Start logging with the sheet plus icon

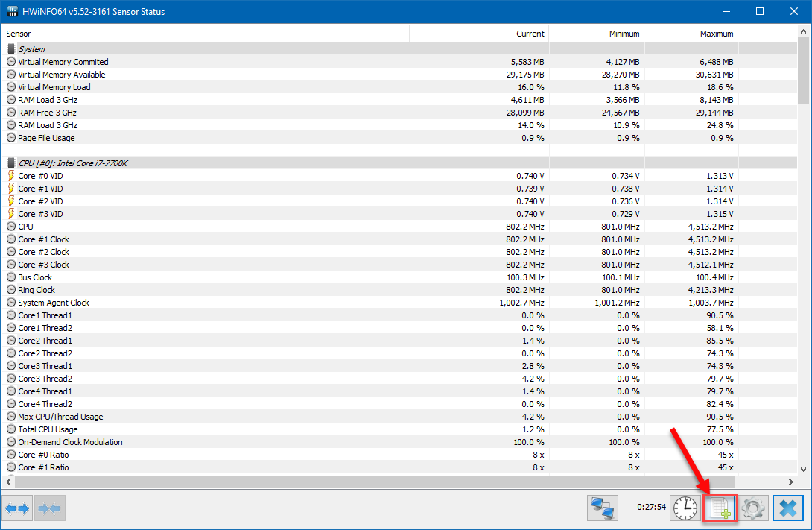pyautogui.click(x=720, y=508)
